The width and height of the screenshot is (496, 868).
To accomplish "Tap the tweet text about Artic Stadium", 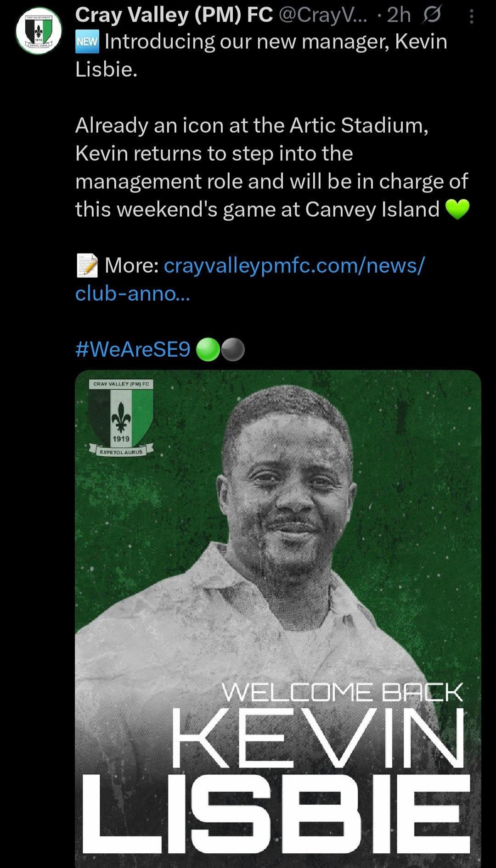I will click(271, 167).
